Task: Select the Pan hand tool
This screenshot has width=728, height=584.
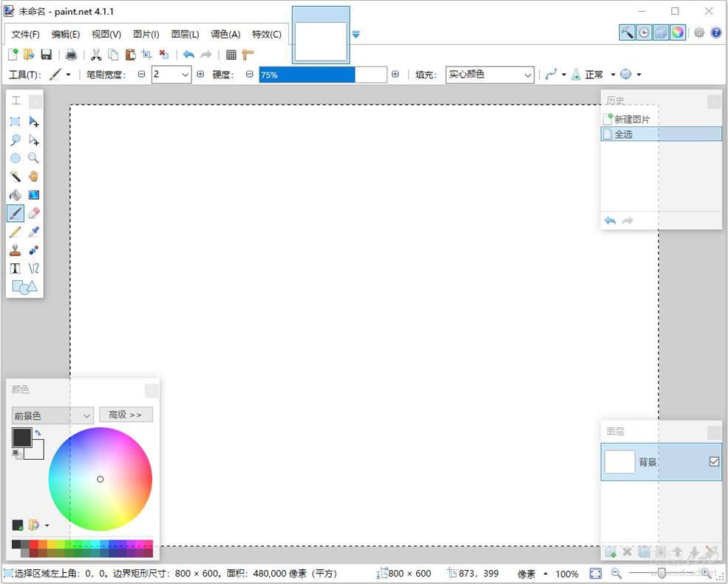Action: click(33, 177)
